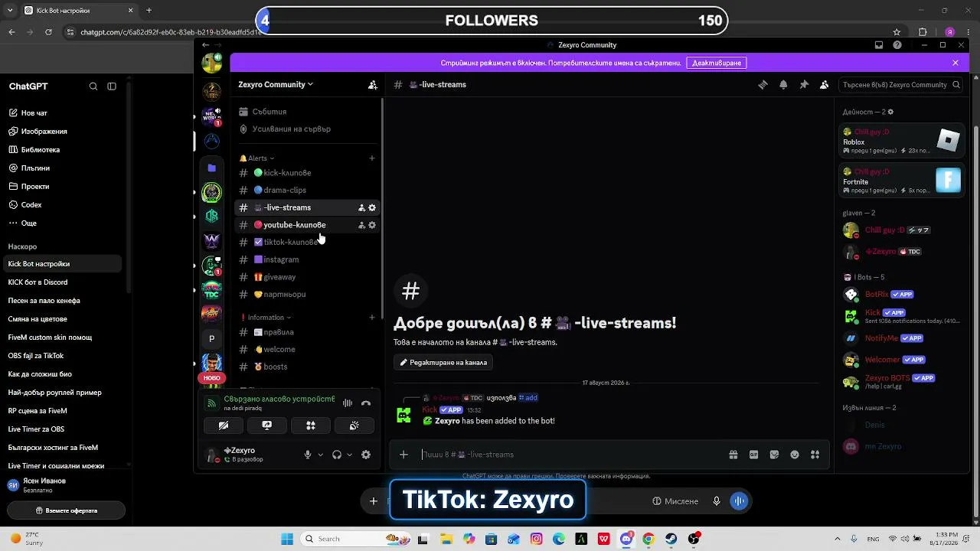Open ChatGPT Codex in sidebar
Viewport: 980px width, 551px height.
61,205
